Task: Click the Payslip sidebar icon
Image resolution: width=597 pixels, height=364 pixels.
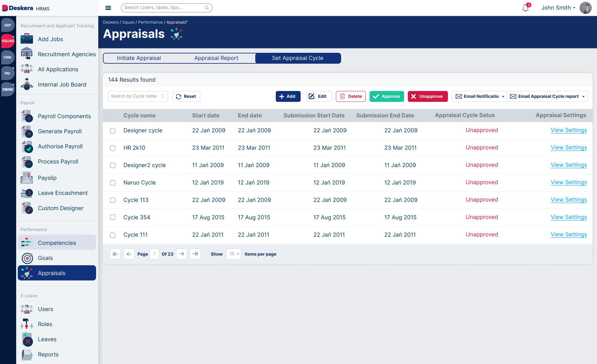Action: (x=27, y=178)
